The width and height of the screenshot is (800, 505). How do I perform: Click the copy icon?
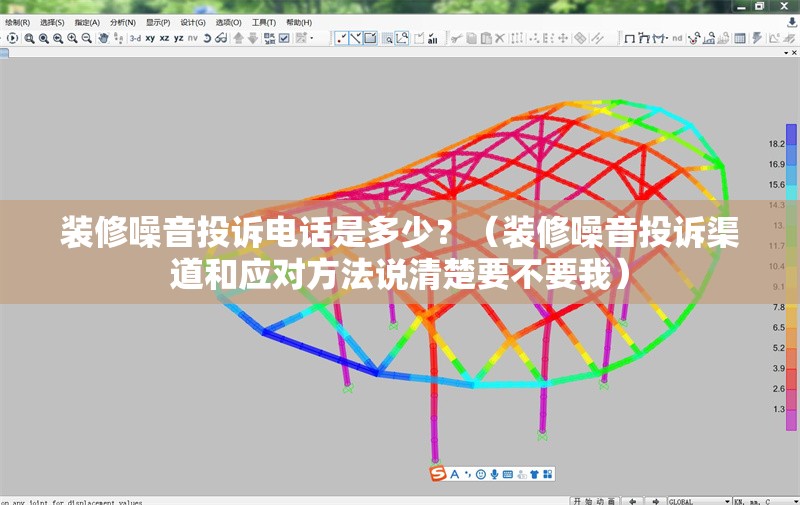click(471, 38)
